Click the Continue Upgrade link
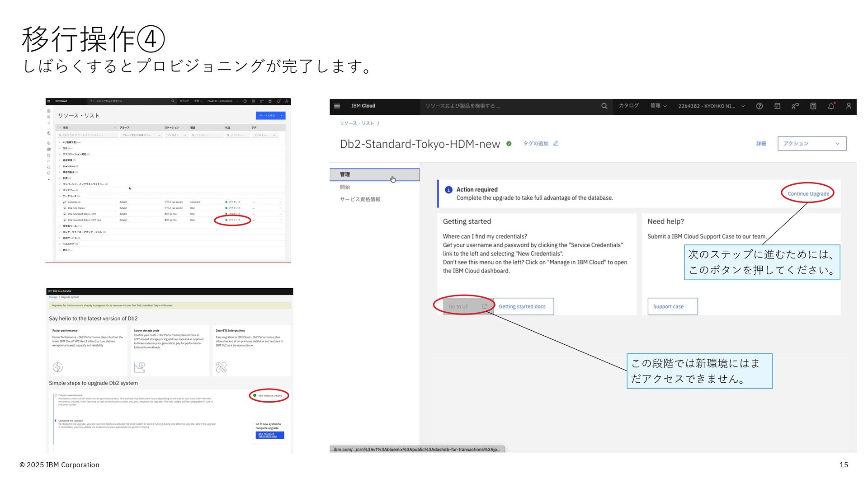The width and height of the screenshot is (868, 488). coord(808,194)
